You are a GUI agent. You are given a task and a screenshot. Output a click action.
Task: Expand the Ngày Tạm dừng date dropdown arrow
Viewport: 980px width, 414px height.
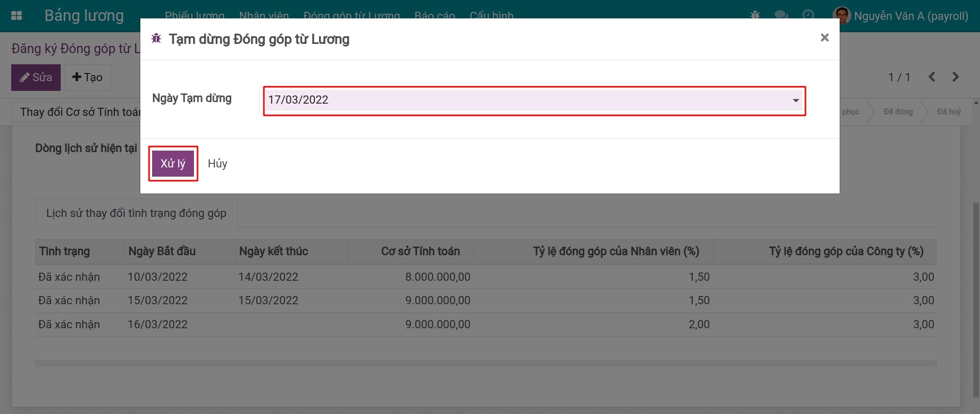click(x=796, y=101)
